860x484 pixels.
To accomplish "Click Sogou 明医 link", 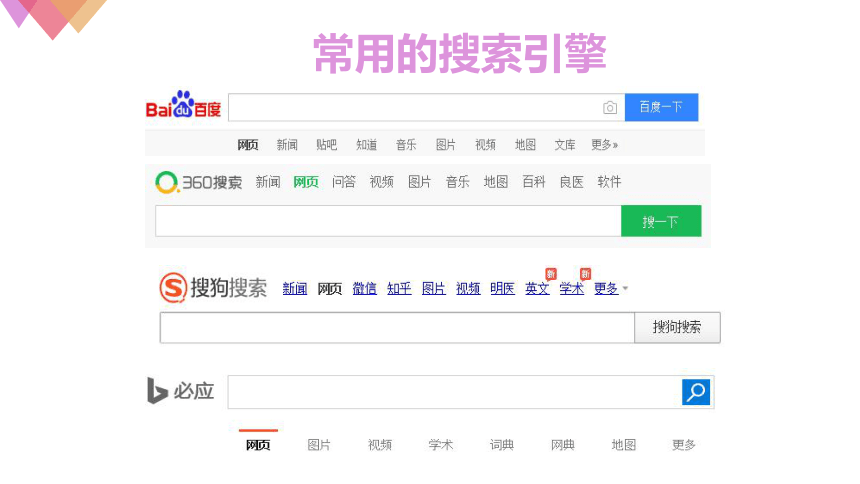I will [502, 289].
